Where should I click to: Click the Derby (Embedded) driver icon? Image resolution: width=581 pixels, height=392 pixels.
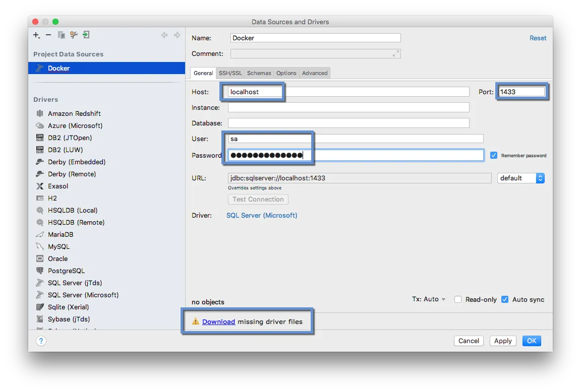40,162
